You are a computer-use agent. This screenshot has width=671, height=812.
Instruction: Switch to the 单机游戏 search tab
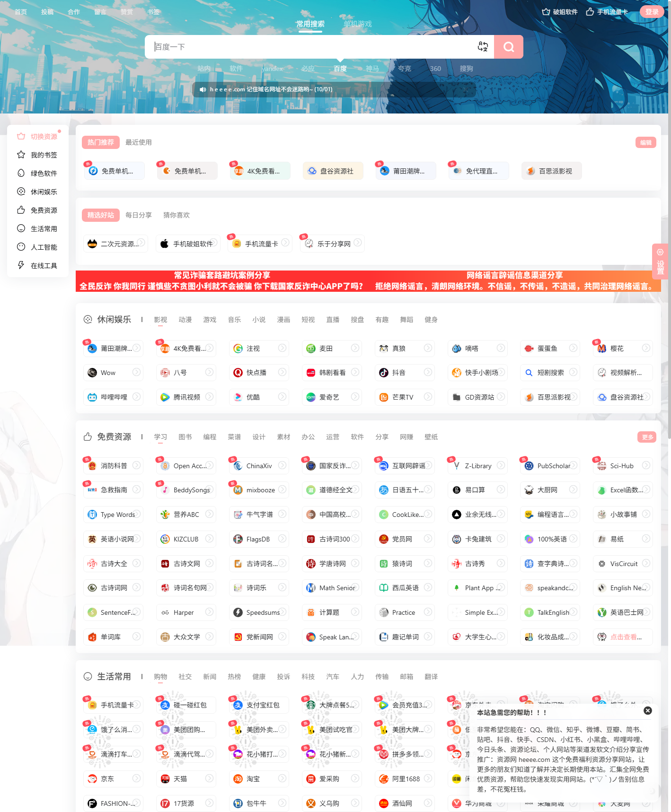(357, 24)
